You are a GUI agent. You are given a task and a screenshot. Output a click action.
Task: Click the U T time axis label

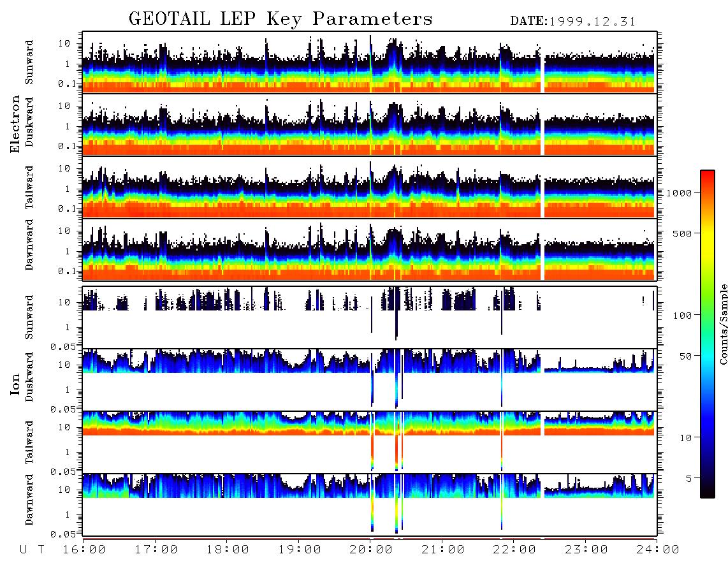click(33, 550)
